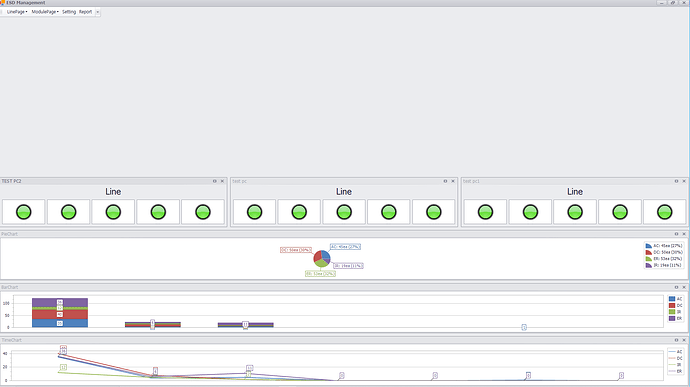Click the ER line in TimeChart legend
Image resolution: width=690 pixels, height=387 pixels.
672,372
